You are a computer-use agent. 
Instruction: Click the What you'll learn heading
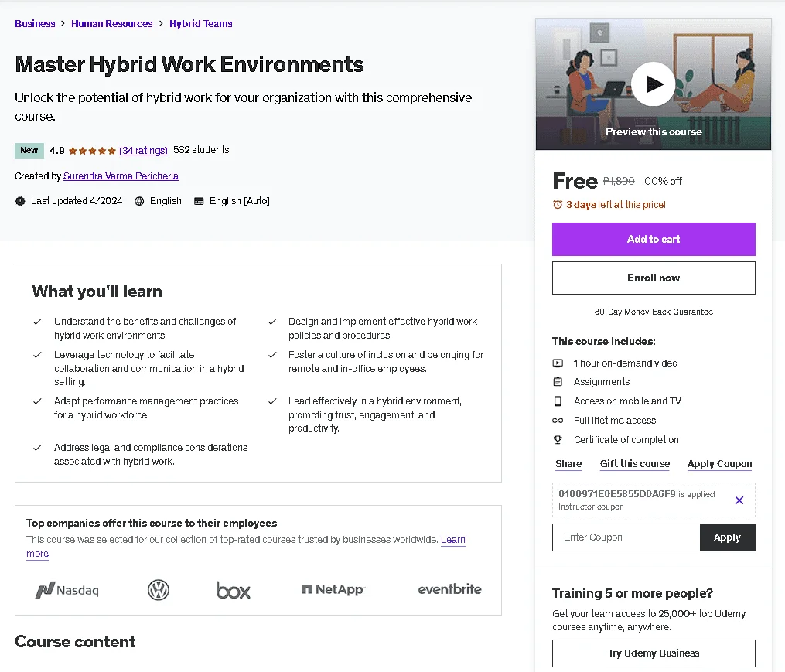[x=97, y=292]
